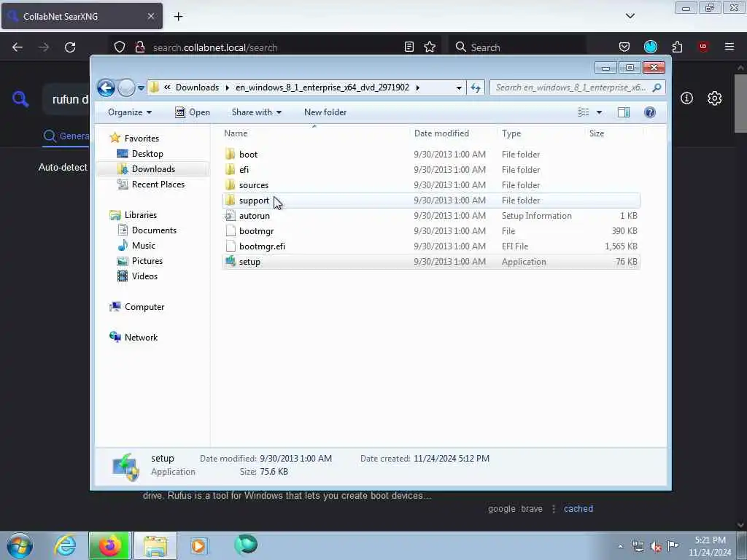Sort by Size column header
This screenshot has width=747, height=560.
pyautogui.click(x=597, y=133)
